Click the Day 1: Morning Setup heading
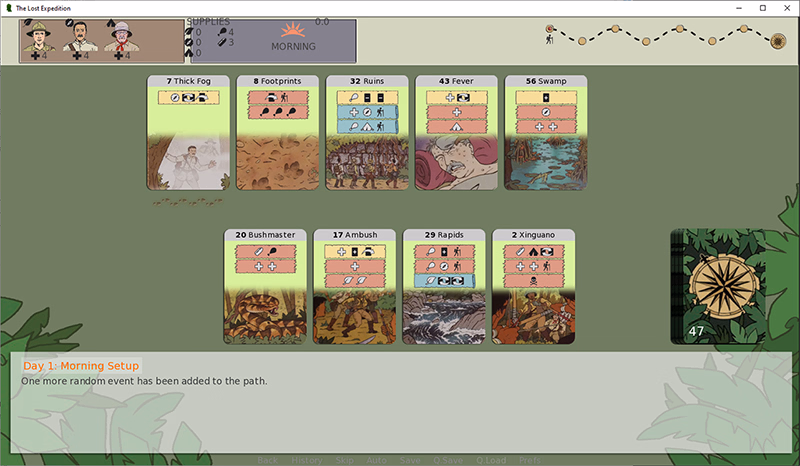 click(81, 365)
